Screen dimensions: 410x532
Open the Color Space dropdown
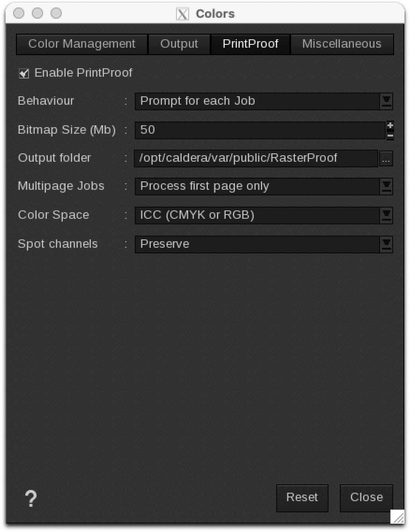386,215
